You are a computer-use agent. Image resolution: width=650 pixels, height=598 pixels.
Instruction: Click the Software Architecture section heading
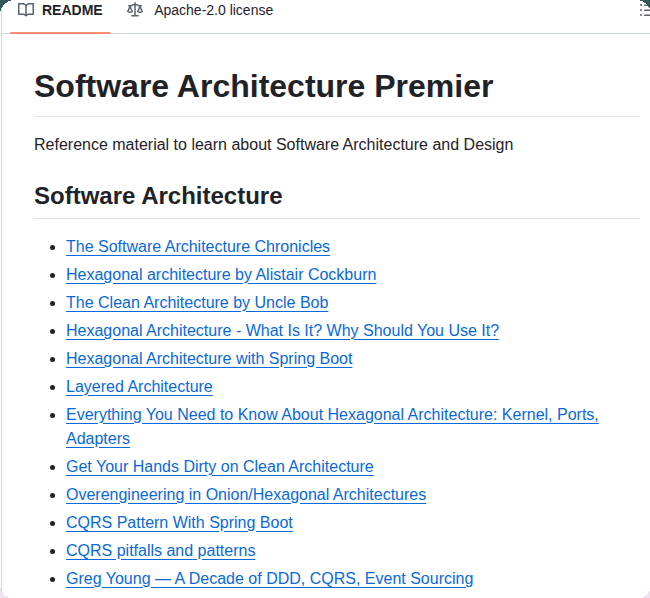[x=158, y=196]
